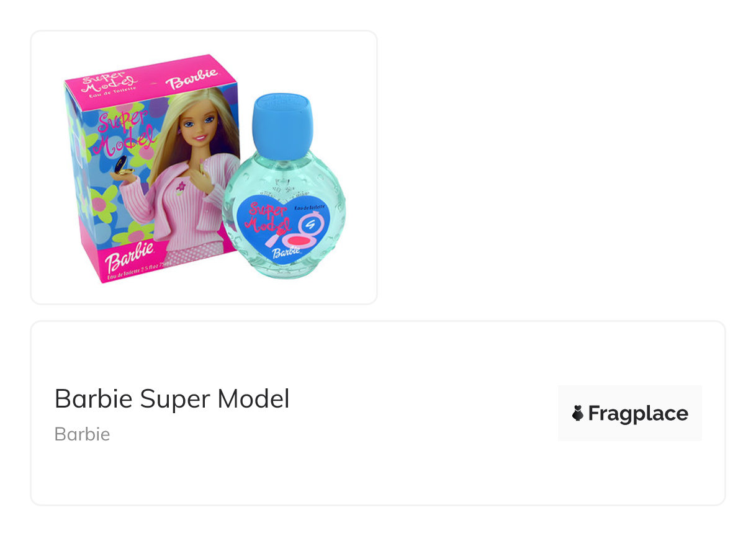Click white Barbie logo on box top flap
This screenshot has width=756, height=536.
coord(192,79)
